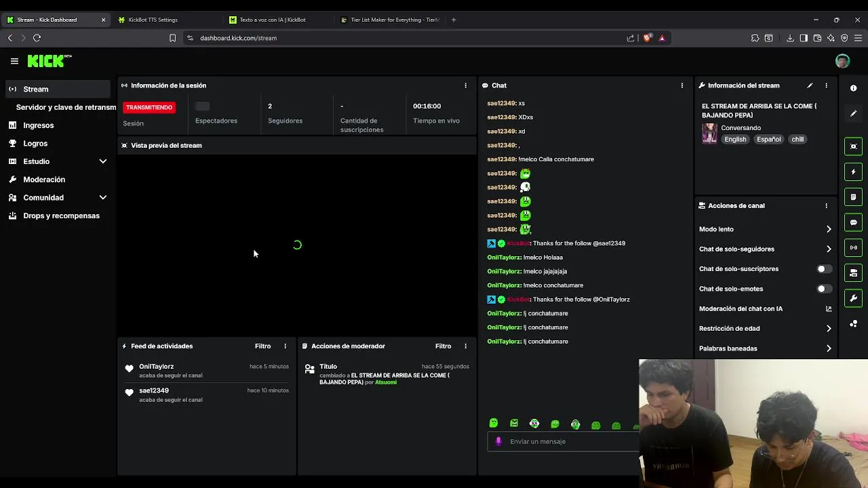
Task: Toggle the channel actions widget icon in the right sidebar
Action: (853, 273)
